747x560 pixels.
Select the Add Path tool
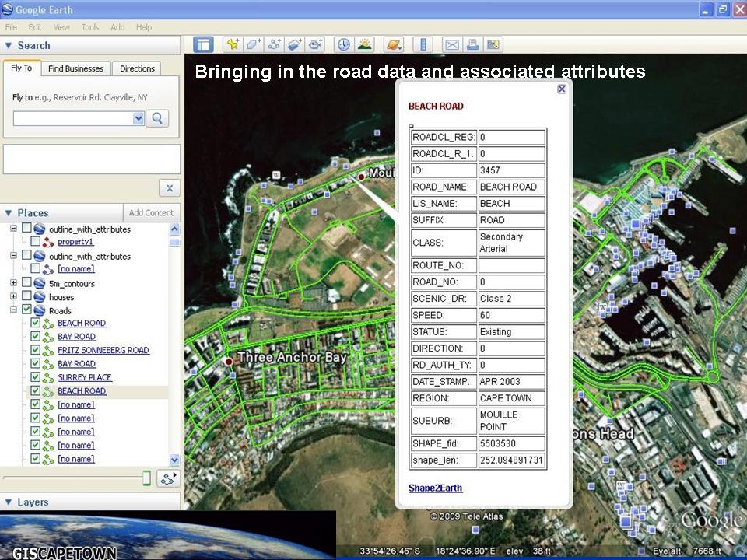274,45
